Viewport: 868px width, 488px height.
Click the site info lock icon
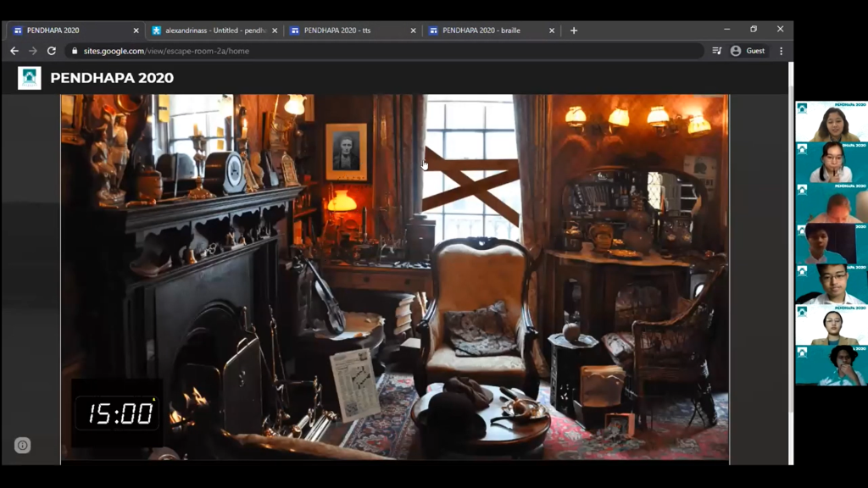click(x=75, y=51)
